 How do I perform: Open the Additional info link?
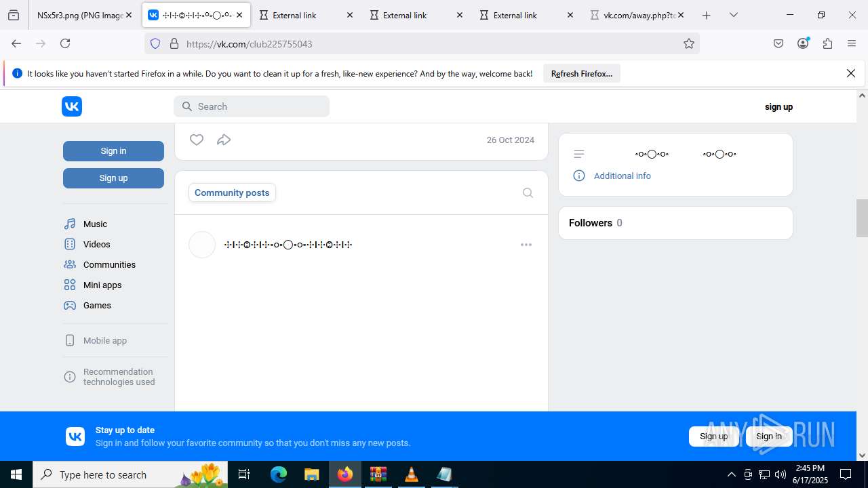622,176
